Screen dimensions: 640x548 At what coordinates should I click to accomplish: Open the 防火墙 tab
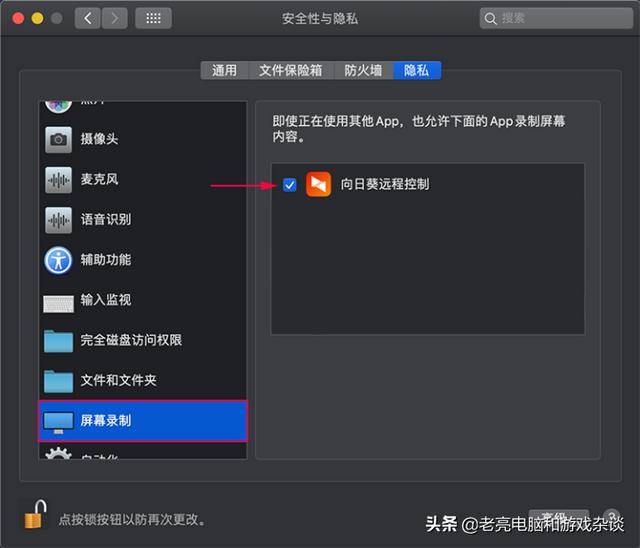point(363,71)
